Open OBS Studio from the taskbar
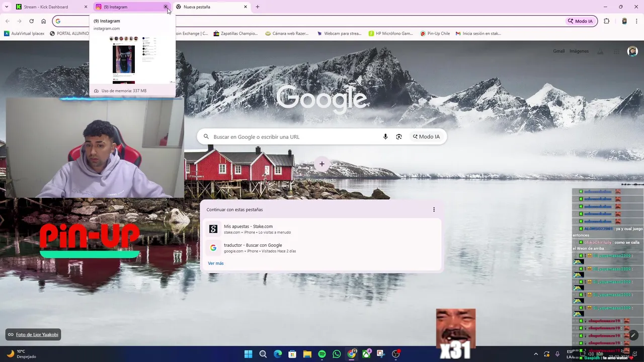Screen dimensions: 644x362 (395, 354)
